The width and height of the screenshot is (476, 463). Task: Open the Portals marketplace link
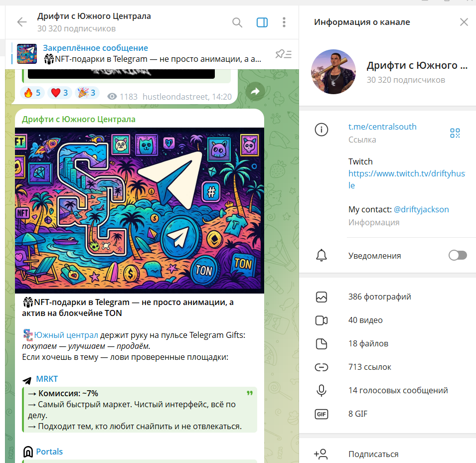49,452
